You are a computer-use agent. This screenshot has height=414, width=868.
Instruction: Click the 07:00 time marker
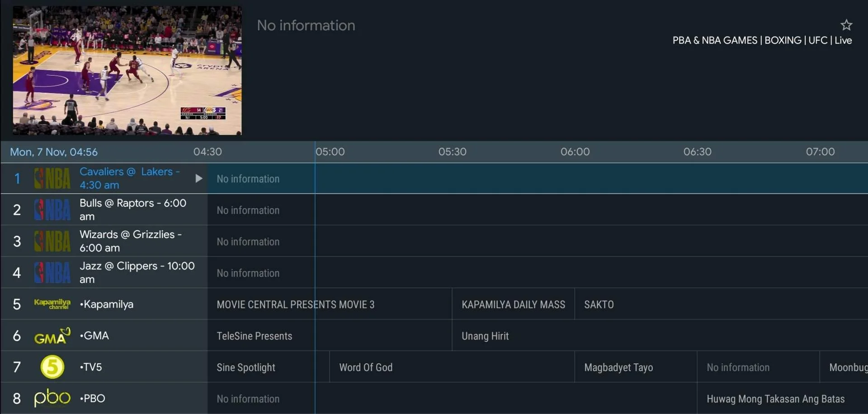pyautogui.click(x=820, y=152)
